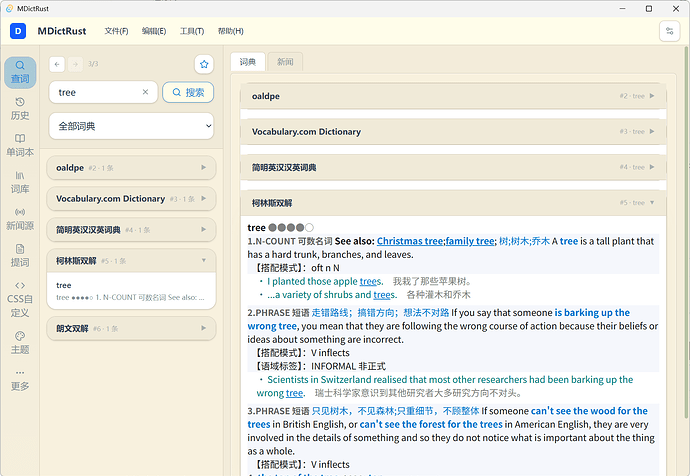Open the 词库 library sidebar icon
Image resolution: width=690 pixels, height=476 pixels.
[20, 182]
